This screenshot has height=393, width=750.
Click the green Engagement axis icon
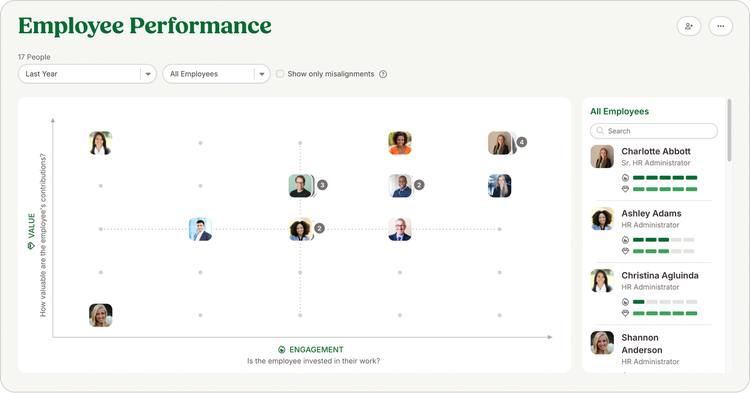[282, 349]
